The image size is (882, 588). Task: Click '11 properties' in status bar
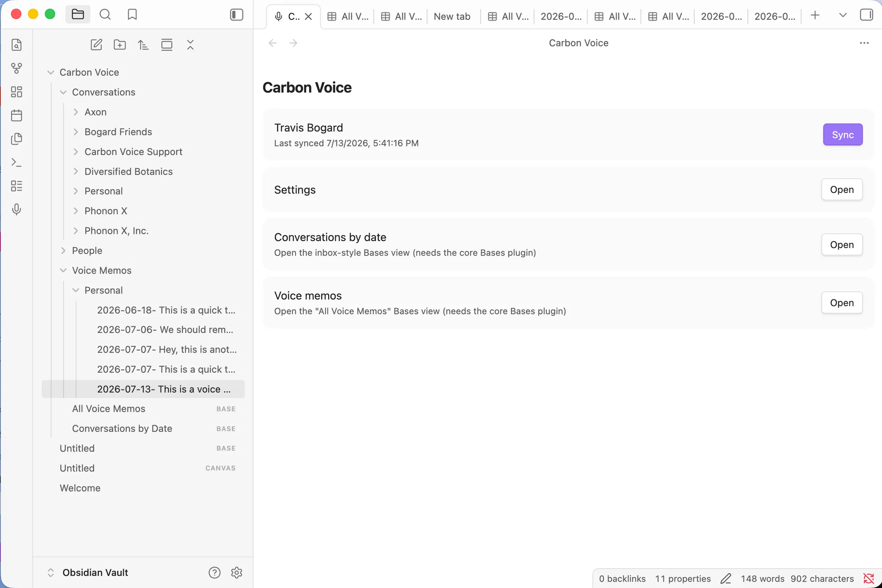(683, 579)
